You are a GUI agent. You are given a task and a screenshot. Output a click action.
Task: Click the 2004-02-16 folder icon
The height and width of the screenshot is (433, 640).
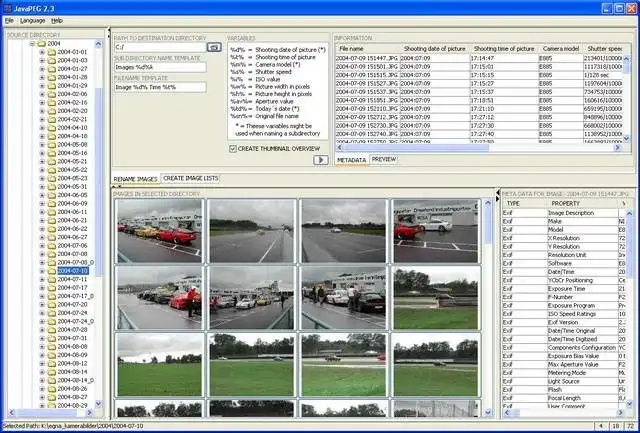[51, 102]
